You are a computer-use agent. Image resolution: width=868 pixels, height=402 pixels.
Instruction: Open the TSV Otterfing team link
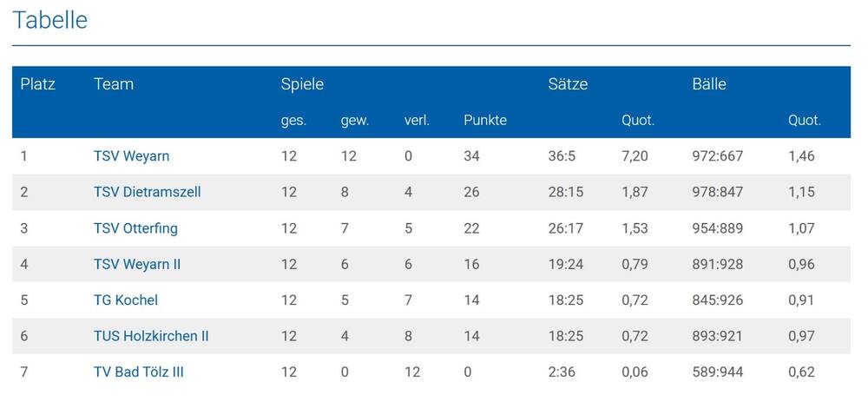click(x=135, y=228)
